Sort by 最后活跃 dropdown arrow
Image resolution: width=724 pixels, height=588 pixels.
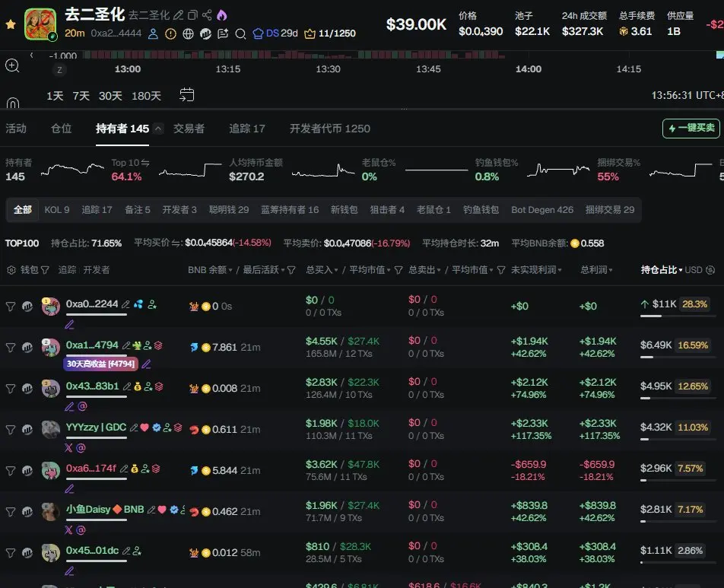click(283, 270)
